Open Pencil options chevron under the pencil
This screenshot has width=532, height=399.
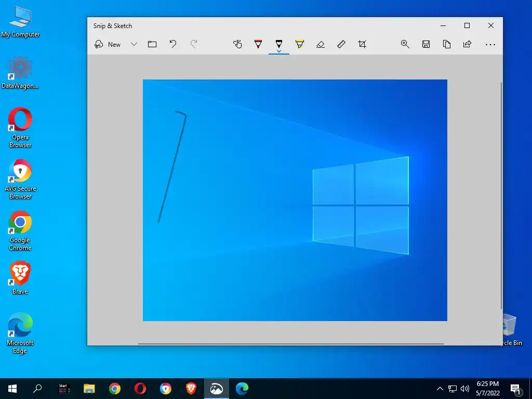279,51
